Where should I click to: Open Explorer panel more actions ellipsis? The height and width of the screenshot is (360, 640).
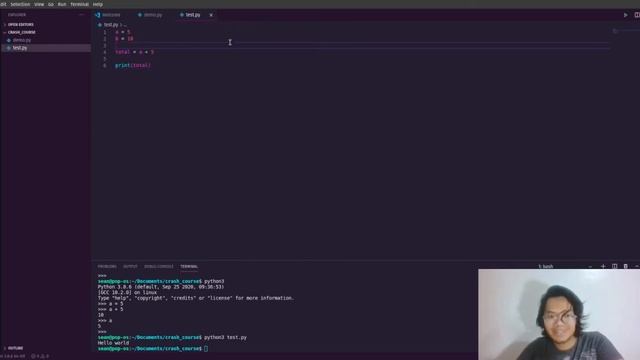click(81, 15)
